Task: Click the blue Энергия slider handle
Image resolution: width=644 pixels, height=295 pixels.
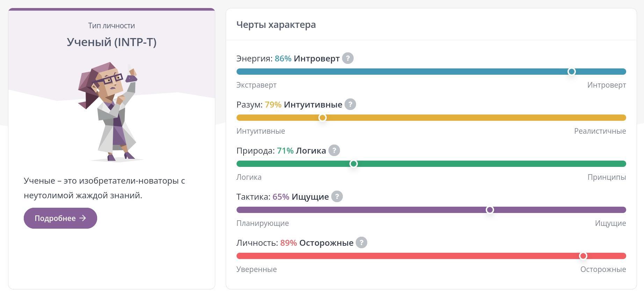Action: point(571,72)
